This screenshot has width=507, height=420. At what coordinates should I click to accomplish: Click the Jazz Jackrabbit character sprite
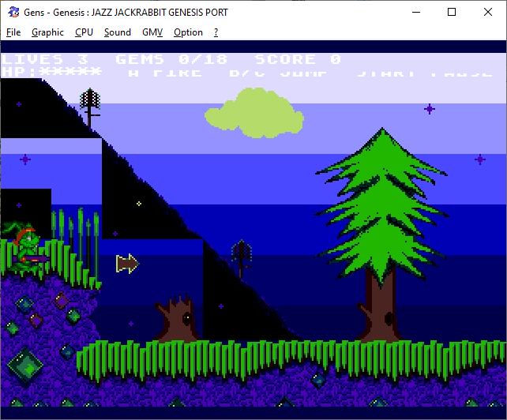(x=26, y=247)
